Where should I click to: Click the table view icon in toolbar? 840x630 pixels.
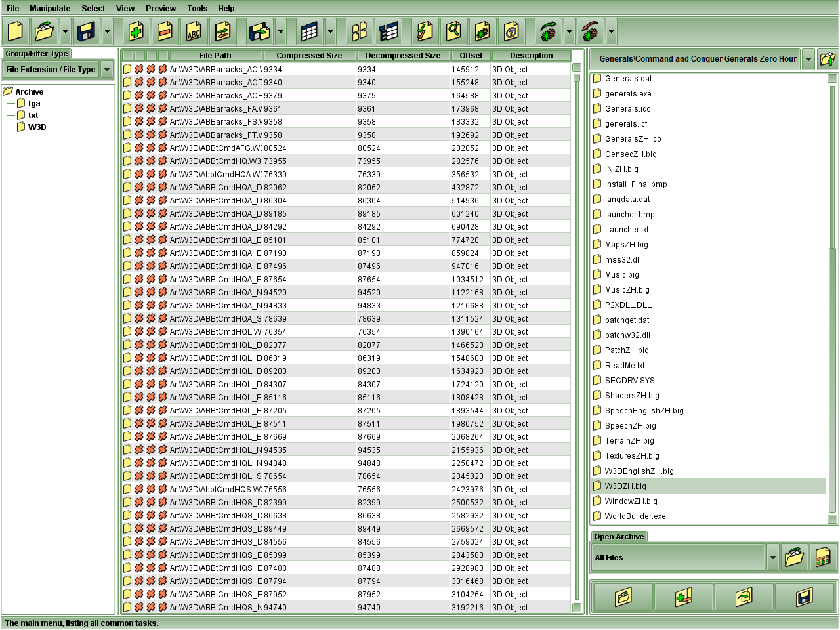309,31
